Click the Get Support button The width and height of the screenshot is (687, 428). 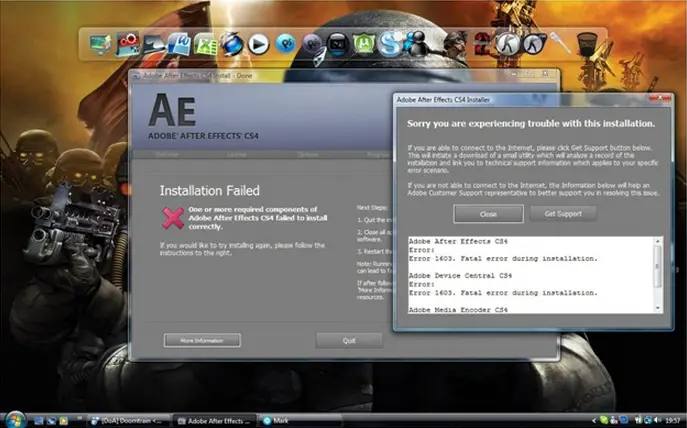click(563, 214)
